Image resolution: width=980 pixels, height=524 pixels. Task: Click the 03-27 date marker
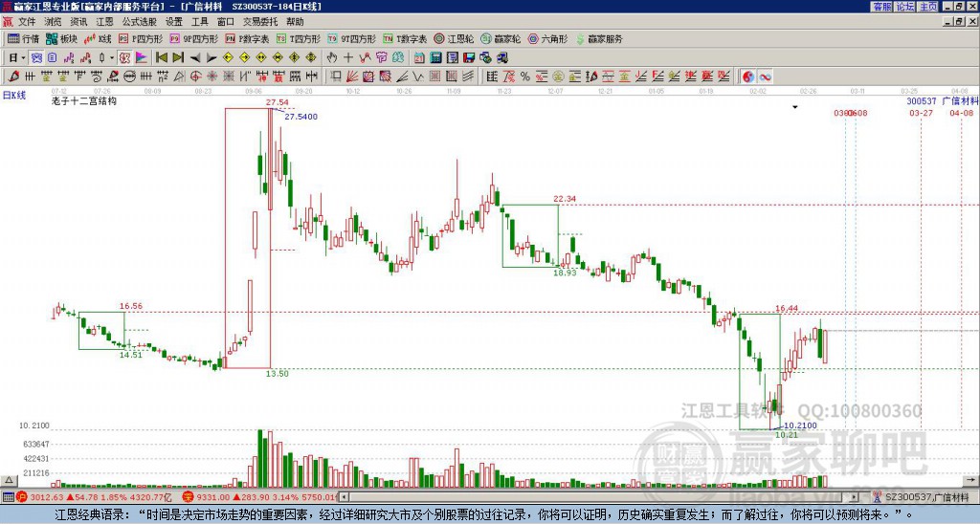coord(921,113)
